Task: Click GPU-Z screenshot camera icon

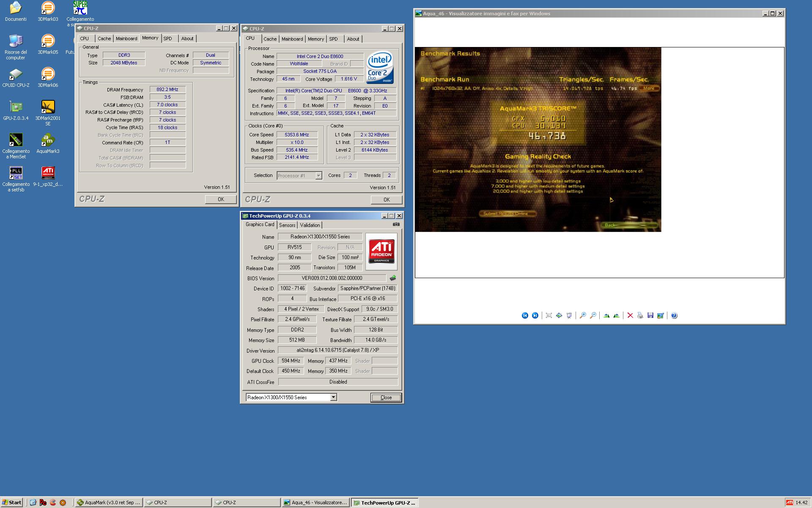Action: click(x=396, y=224)
